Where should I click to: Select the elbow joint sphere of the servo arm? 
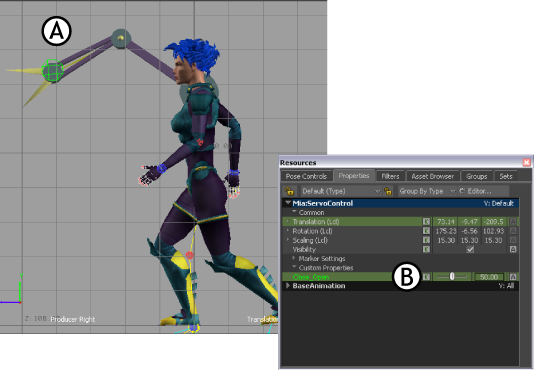pos(121,38)
